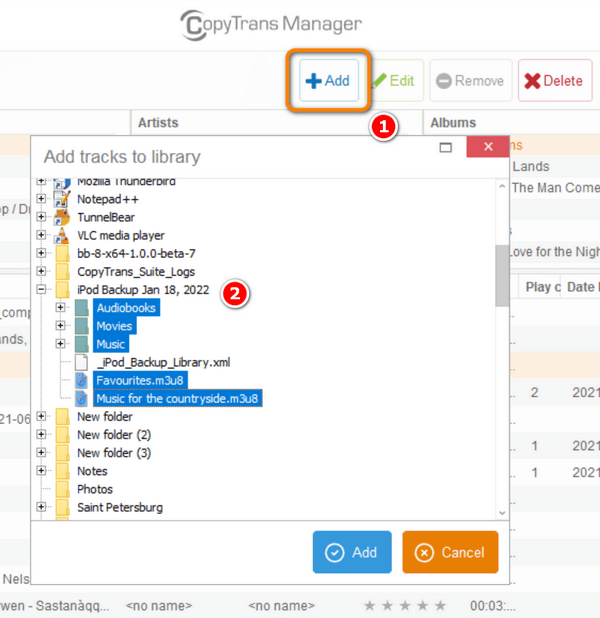
Task: Select iPod Backup Jan 18, 2022 label
Action: [x=143, y=290]
